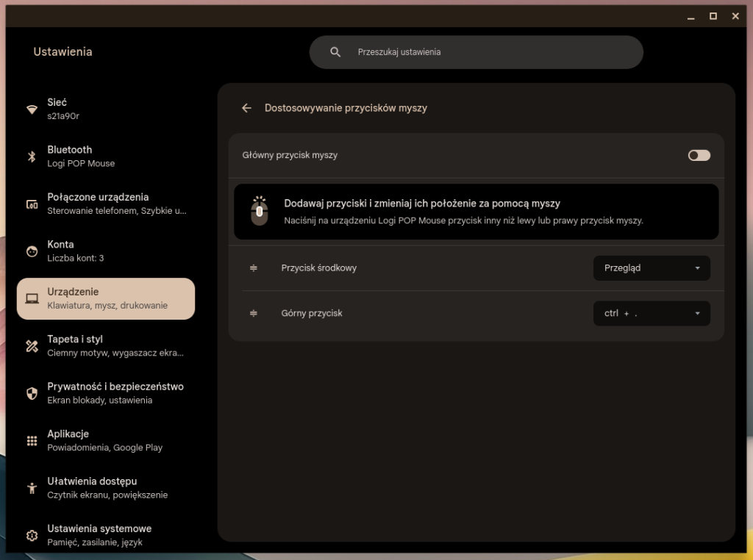Click the Dostosowywanie przycisków myszy heading
This screenshot has width=753, height=560.
coord(346,108)
